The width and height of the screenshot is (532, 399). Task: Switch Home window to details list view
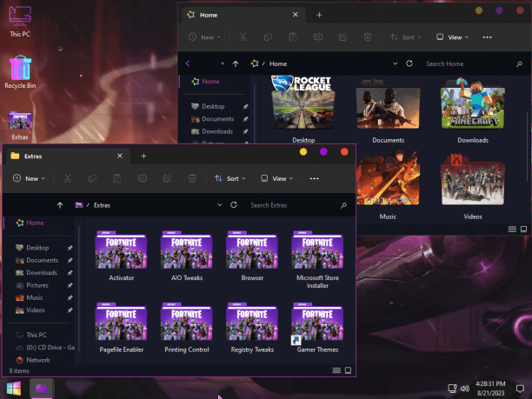[x=512, y=229]
